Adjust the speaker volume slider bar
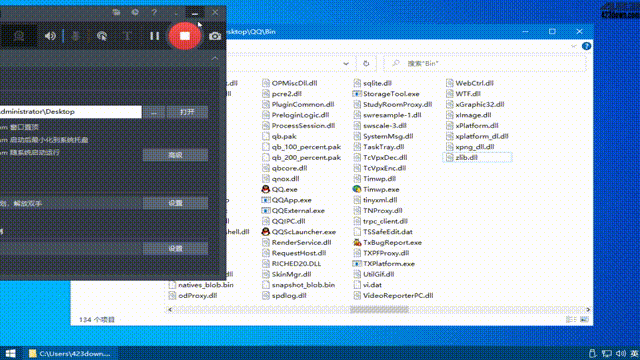 point(63,36)
